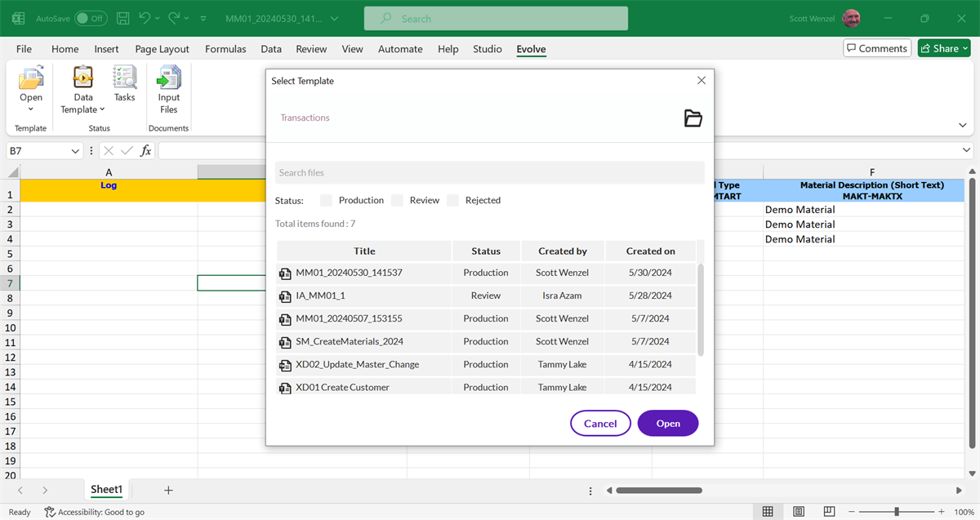This screenshot has width=980, height=520.
Task: Click the Page Break Preview status bar icon
Action: (830, 512)
